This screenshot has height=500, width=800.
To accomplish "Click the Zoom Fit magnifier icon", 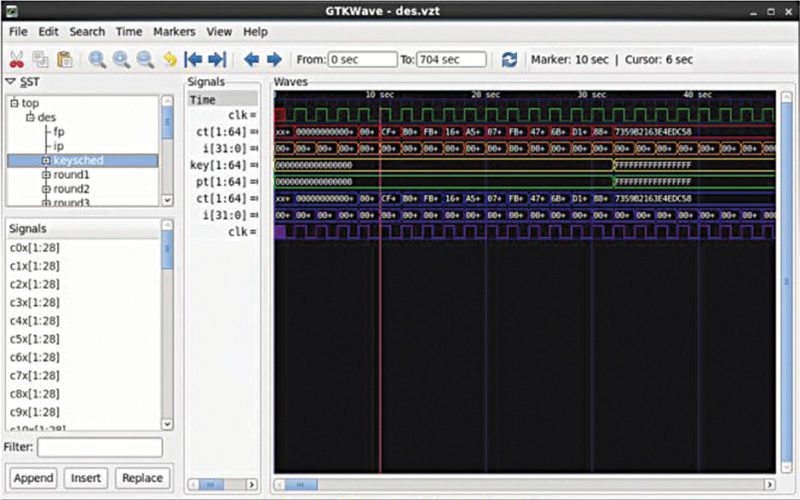I will (x=97, y=59).
